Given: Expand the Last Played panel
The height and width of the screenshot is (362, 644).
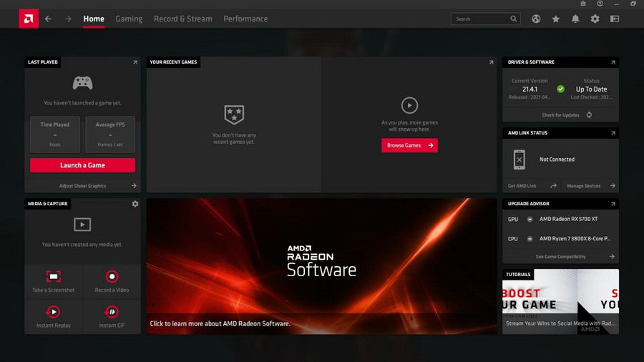Looking at the screenshot, I should tap(135, 62).
